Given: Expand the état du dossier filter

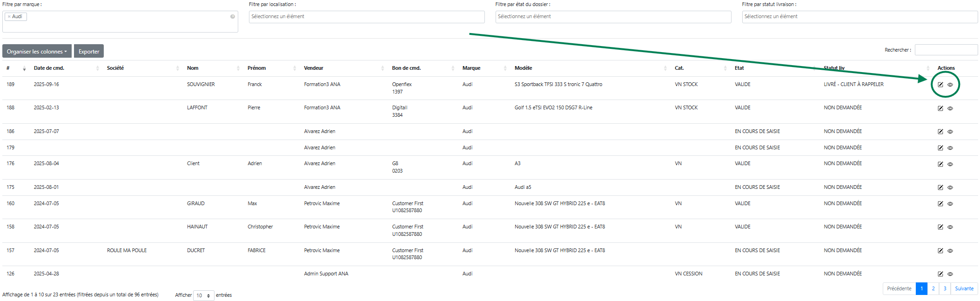Looking at the screenshot, I should tap(613, 17).
